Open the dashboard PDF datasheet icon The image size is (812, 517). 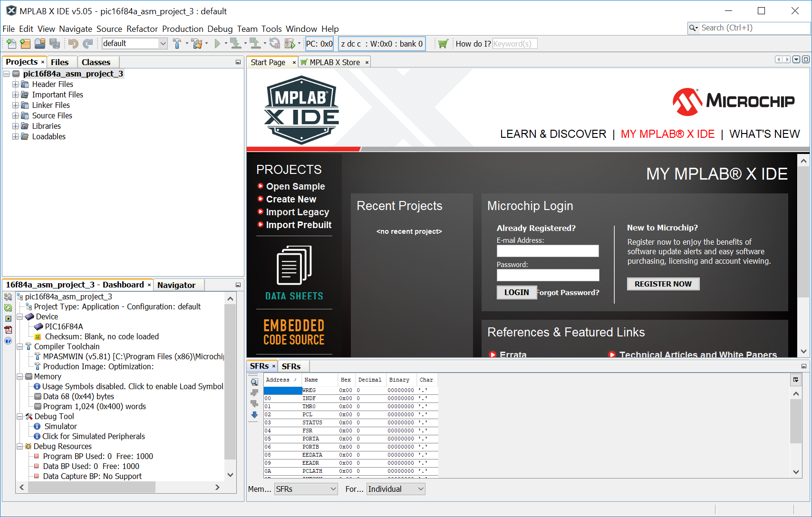(x=8, y=330)
